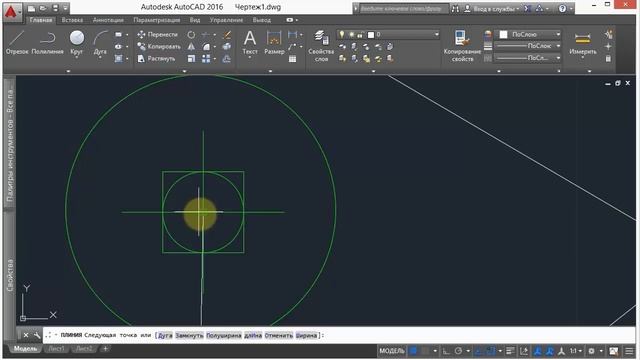
Task: Click the Перенести move tool
Action: pos(158,35)
